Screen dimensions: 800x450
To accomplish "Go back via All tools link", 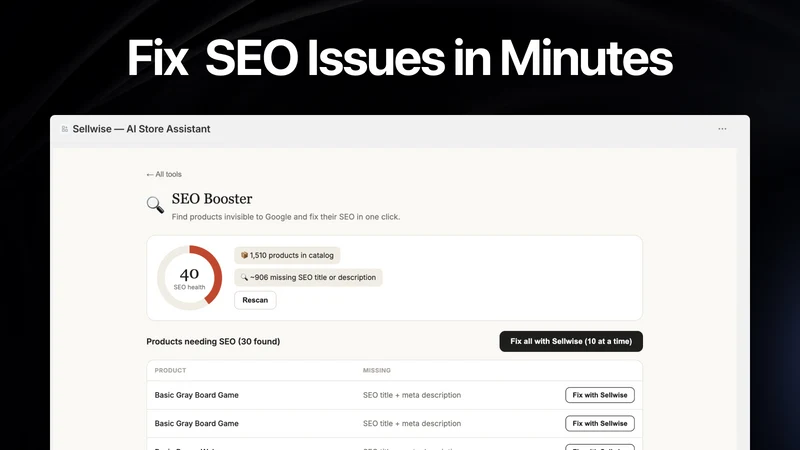I will [164, 174].
